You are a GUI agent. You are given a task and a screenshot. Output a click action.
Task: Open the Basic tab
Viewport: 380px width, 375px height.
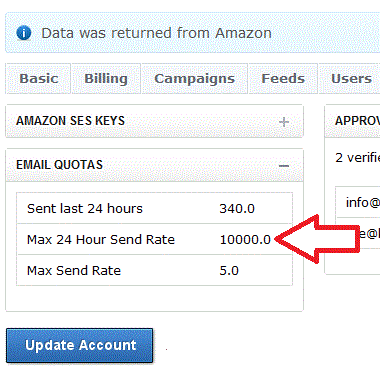pyautogui.click(x=39, y=79)
